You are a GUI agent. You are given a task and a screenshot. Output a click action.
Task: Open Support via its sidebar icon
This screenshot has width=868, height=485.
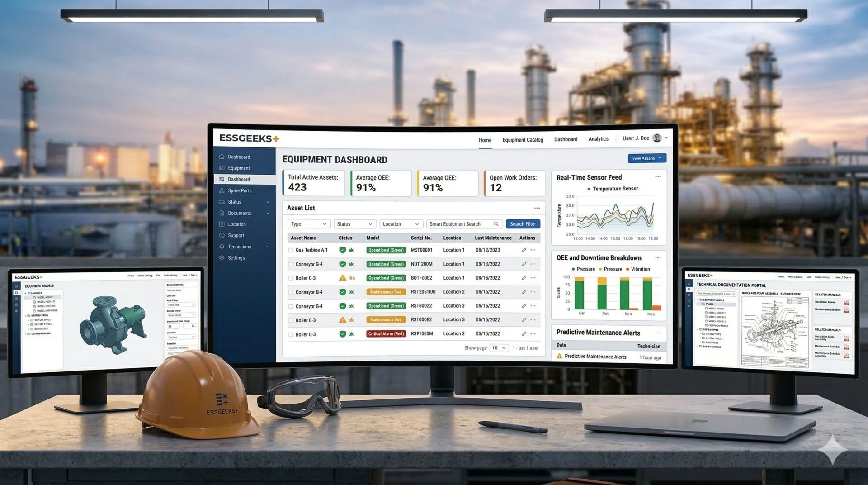pos(222,235)
